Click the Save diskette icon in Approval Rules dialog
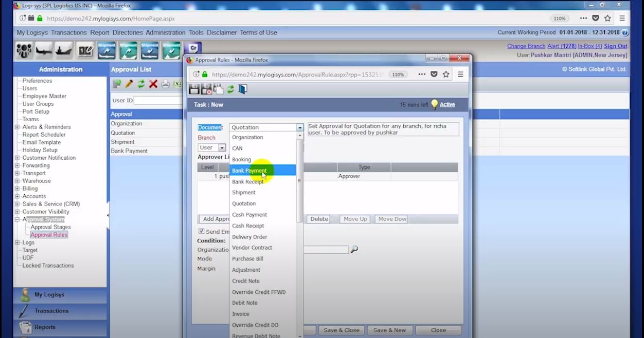The image size is (644, 338). 194,88
